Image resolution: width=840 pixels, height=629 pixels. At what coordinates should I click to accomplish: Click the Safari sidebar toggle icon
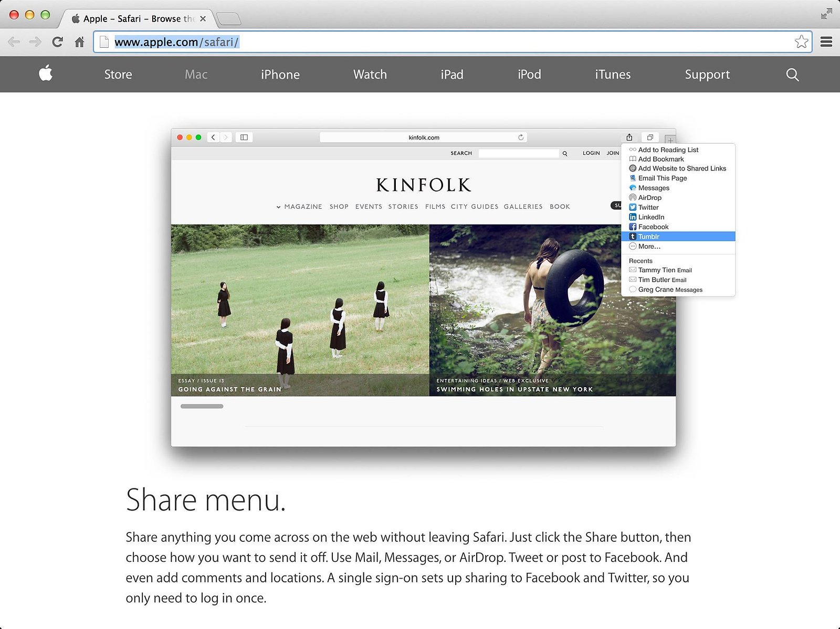pyautogui.click(x=244, y=137)
